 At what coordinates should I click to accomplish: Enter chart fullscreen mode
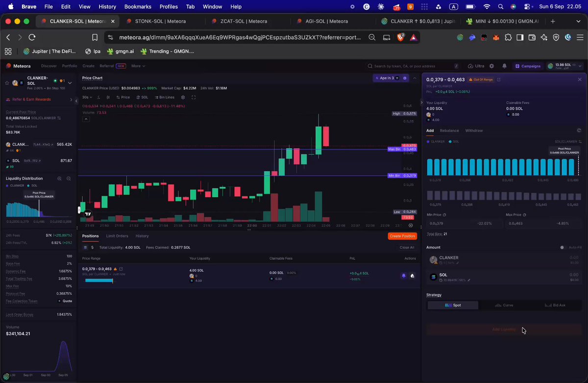tap(194, 97)
